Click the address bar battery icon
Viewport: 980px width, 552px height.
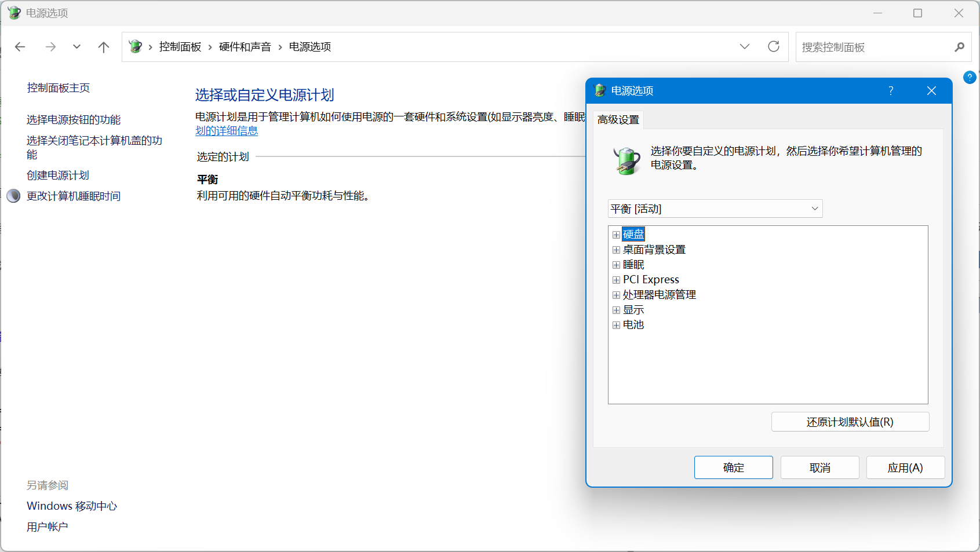(x=136, y=46)
